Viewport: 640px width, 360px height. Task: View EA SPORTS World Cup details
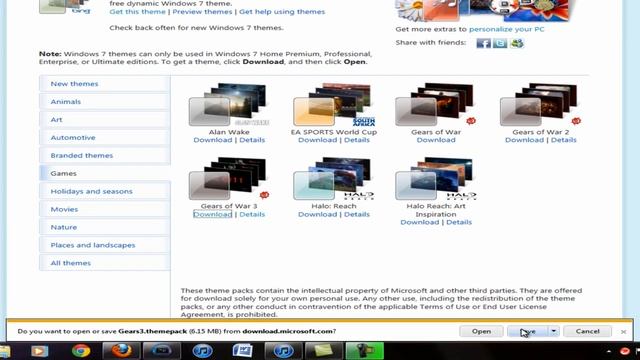click(x=357, y=140)
